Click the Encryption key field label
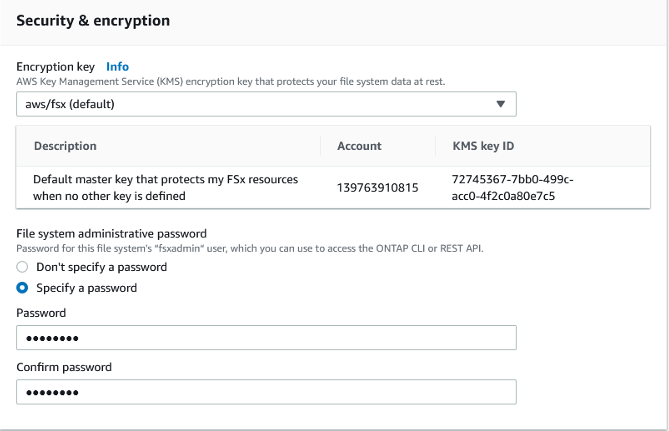 [x=56, y=67]
